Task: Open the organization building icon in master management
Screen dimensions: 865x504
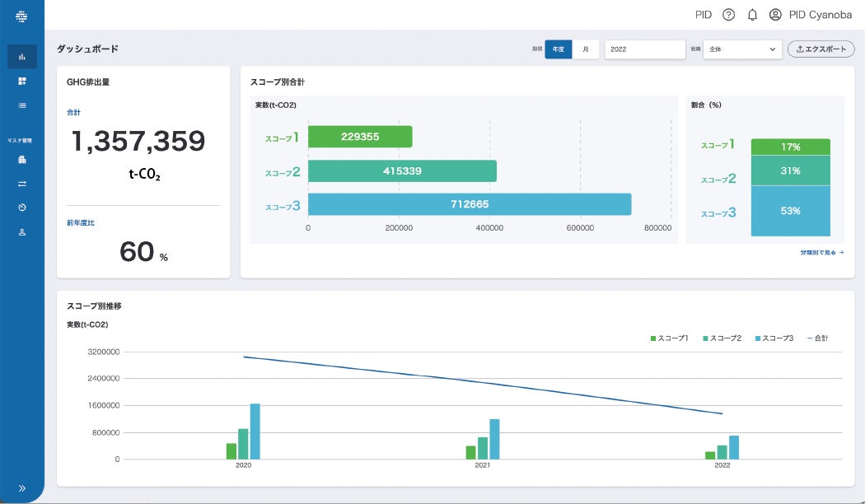Action: 22,160
